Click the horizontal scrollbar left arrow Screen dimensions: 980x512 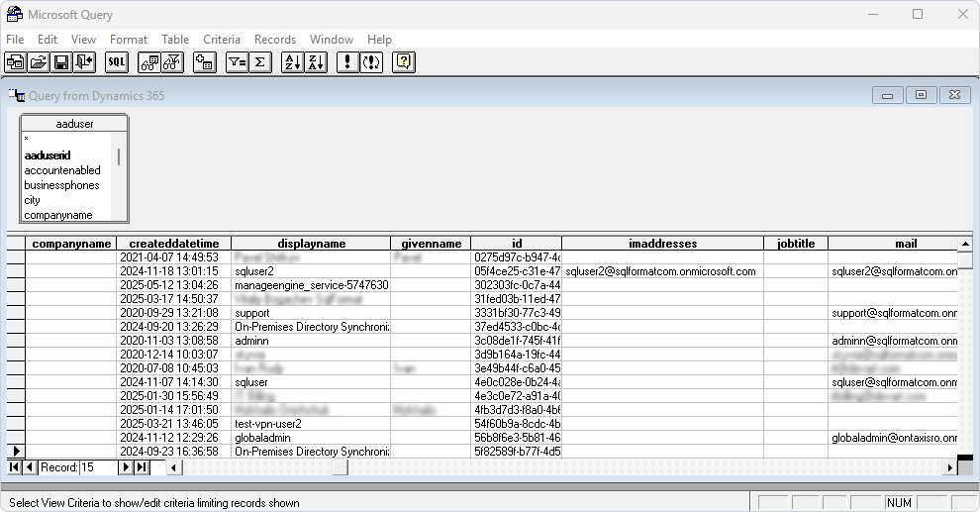(x=174, y=467)
